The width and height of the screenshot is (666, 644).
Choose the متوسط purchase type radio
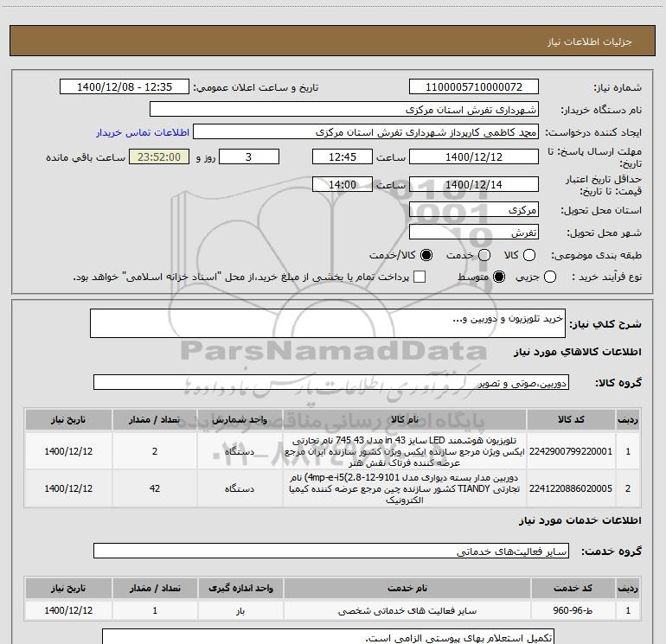499,277
